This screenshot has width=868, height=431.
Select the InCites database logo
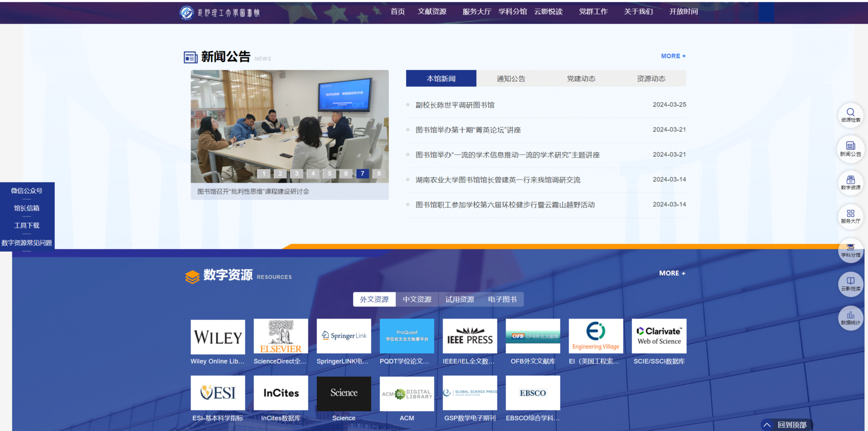click(x=281, y=393)
